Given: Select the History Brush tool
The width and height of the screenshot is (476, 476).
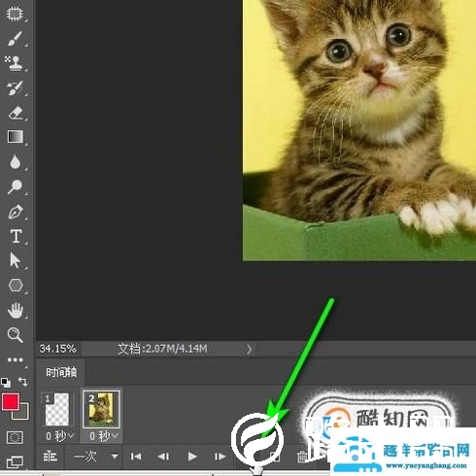Looking at the screenshot, I should click(15, 87).
